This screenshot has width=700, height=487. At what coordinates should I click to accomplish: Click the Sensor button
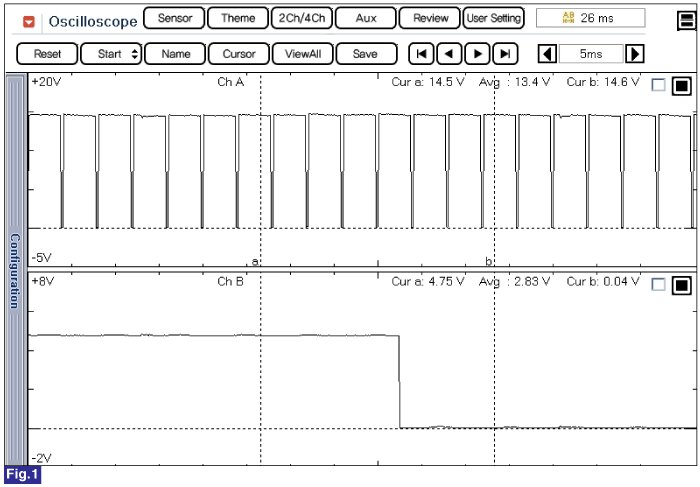pyautogui.click(x=174, y=18)
